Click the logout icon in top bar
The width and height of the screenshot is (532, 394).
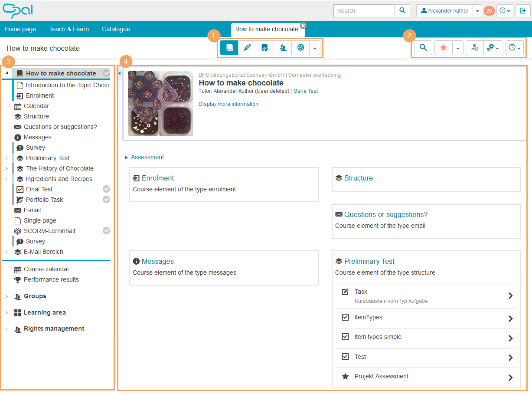point(522,11)
